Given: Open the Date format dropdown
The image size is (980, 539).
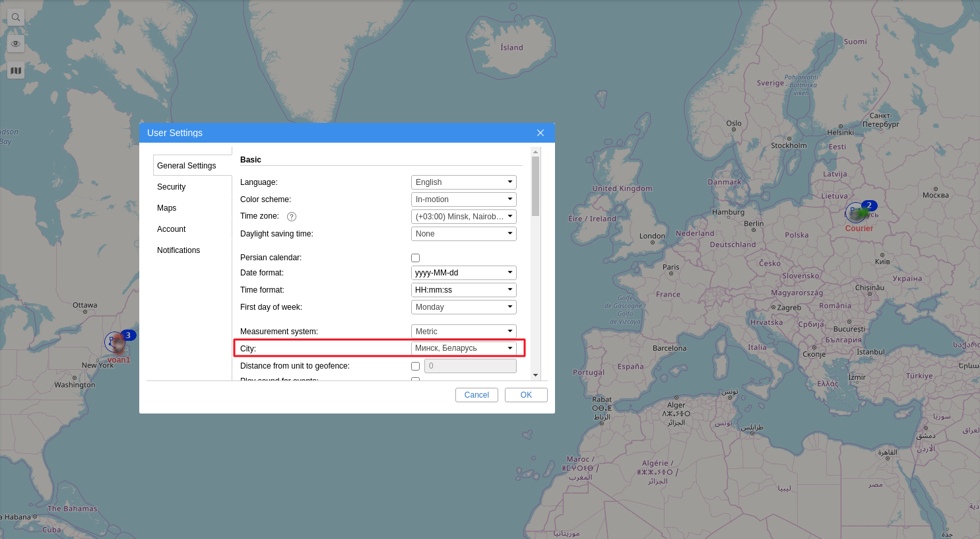Looking at the screenshot, I should pyautogui.click(x=463, y=273).
